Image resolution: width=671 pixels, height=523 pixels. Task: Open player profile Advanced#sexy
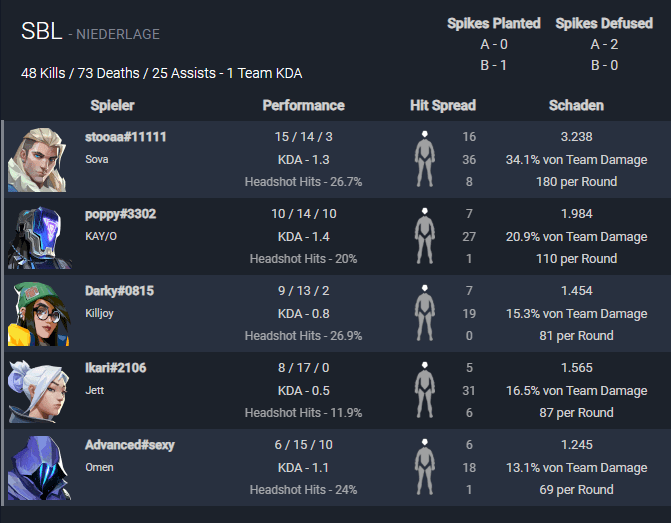tap(130, 445)
